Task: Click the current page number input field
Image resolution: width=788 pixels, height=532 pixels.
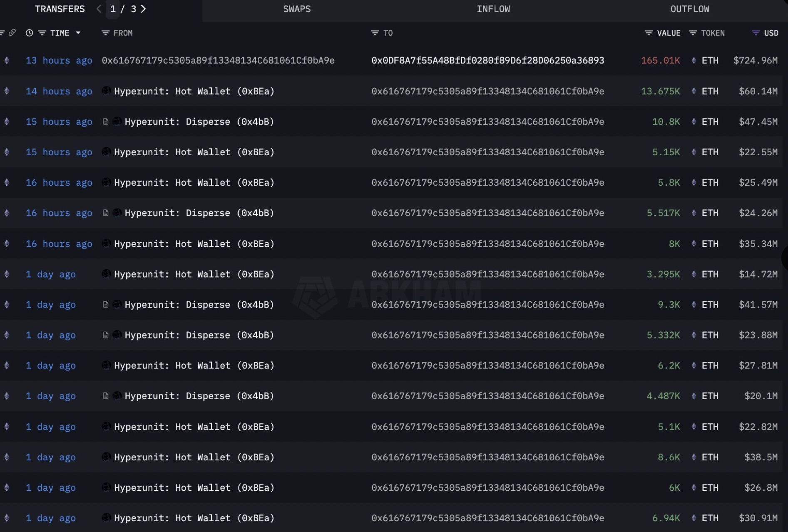Action: pyautogui.click(x=113, y=9)
